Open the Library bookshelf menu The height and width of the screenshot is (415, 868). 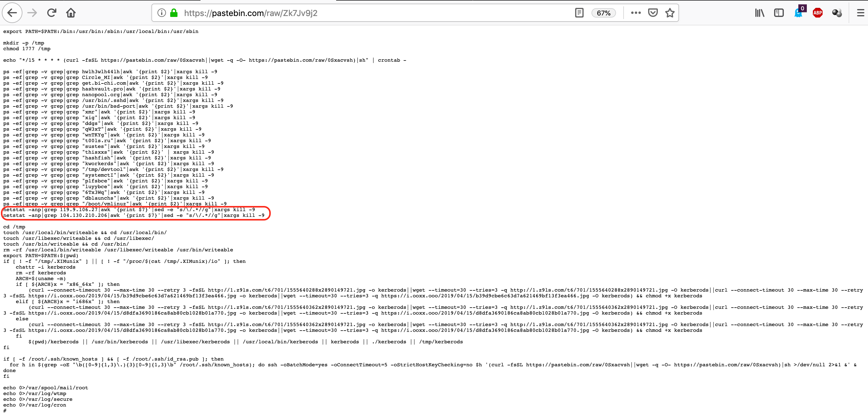click(x=759, y=13)
